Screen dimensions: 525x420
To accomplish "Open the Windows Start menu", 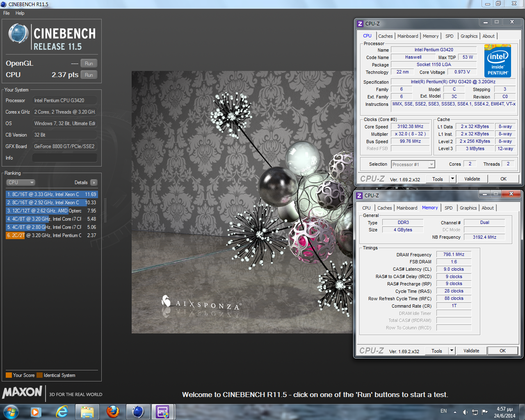I will (x=11, y=412).
